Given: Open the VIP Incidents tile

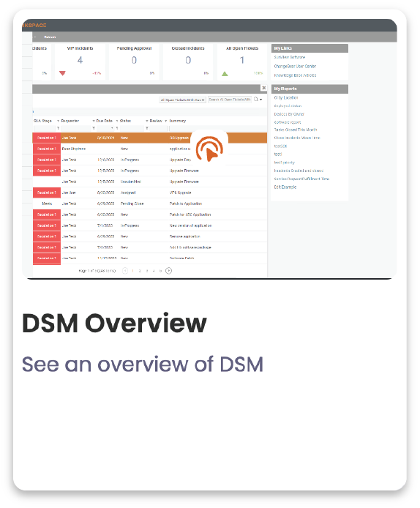Looking at the screenshot, I should 80,61.
